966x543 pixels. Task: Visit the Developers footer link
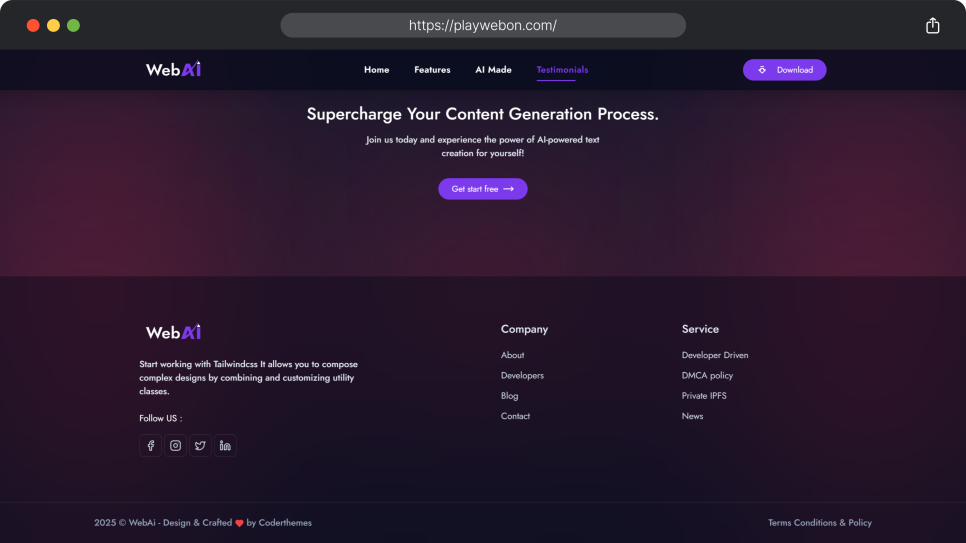coord(522,375)
